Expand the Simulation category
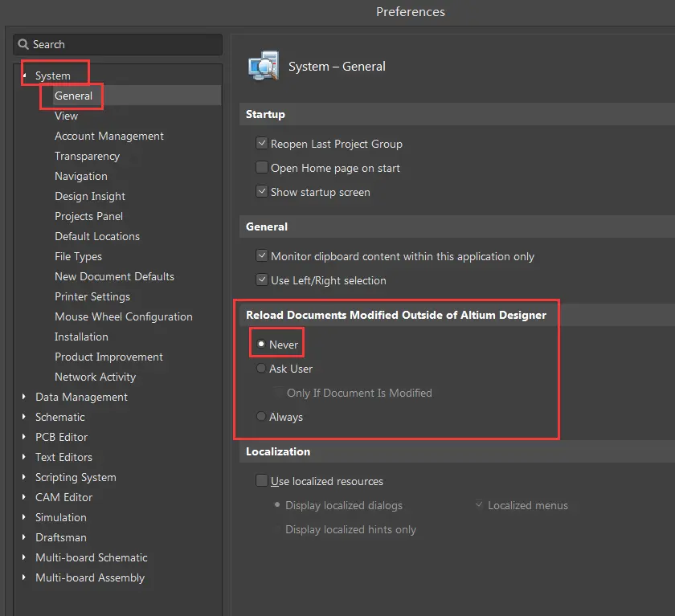675x616 pixels. pyautogui.click(x=24, y=517)
